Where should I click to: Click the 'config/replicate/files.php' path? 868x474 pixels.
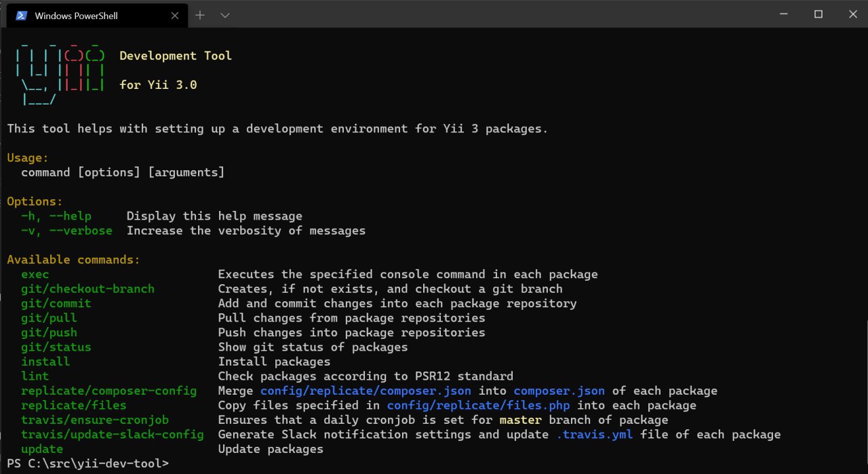point(479,406)
